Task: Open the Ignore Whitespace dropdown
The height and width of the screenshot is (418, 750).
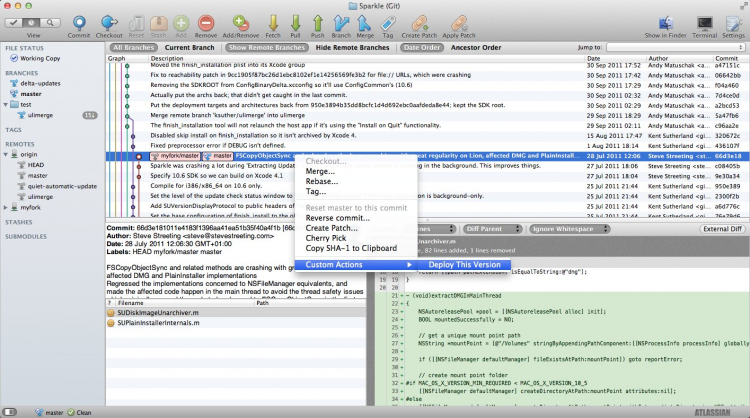Action: pos(568,229)
